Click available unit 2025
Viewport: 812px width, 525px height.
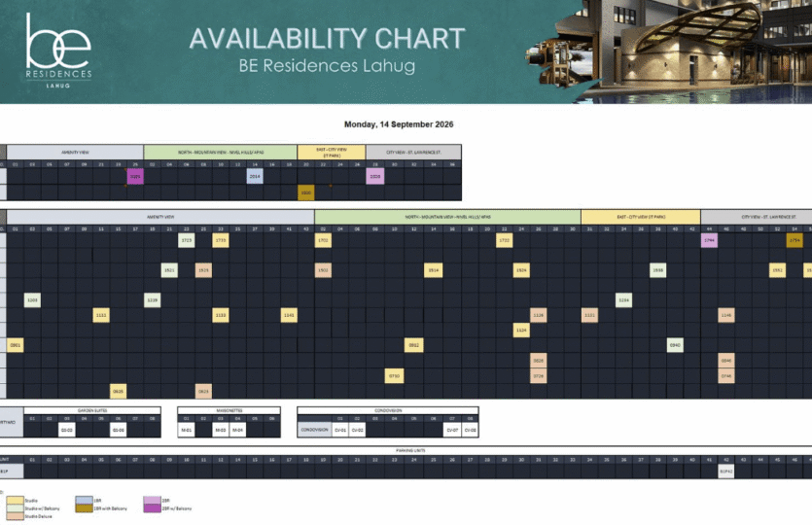tap(135, 177)
